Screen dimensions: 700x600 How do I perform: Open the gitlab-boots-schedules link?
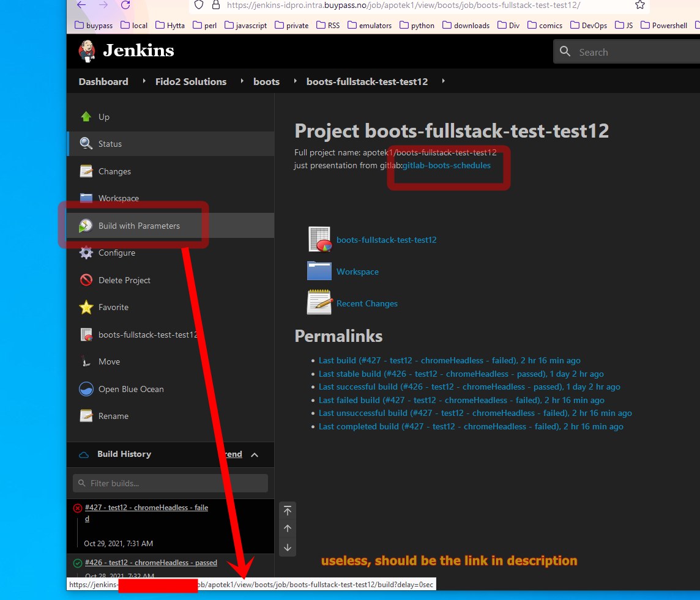click(x=447, y=165)
